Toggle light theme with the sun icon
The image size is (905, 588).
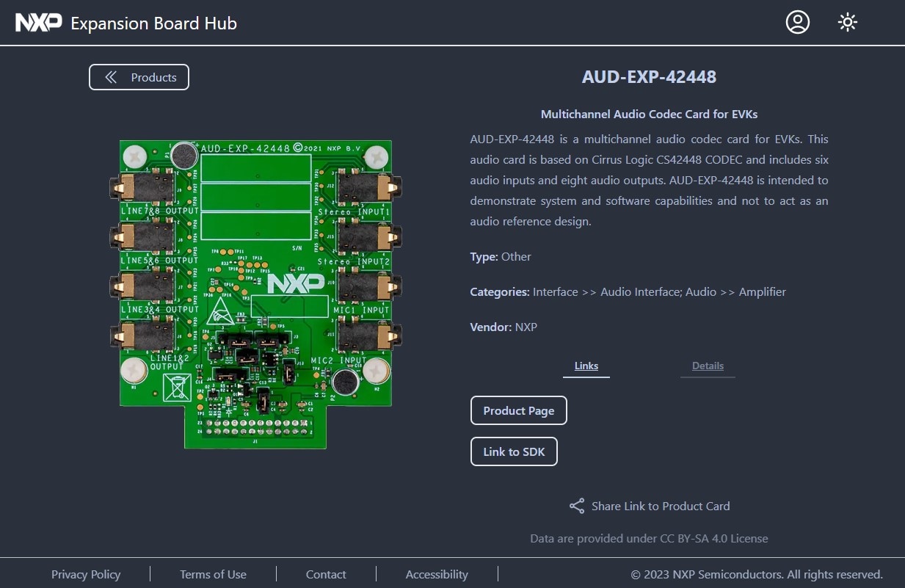click(847, 22)
